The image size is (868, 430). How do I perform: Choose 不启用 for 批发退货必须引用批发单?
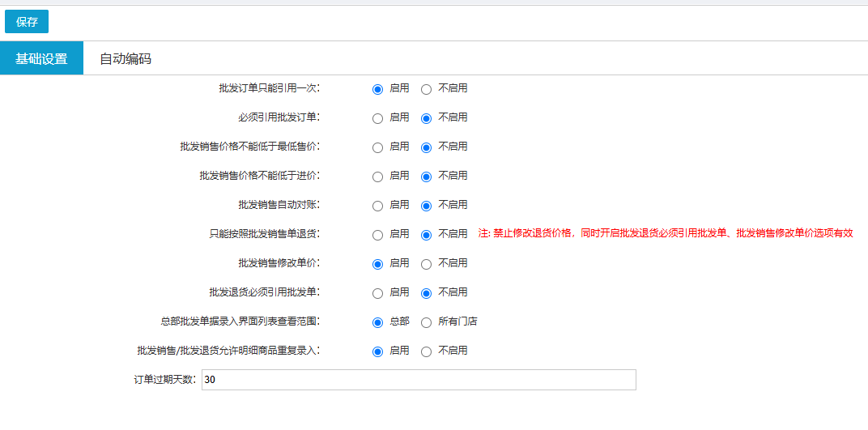[427, 293]
